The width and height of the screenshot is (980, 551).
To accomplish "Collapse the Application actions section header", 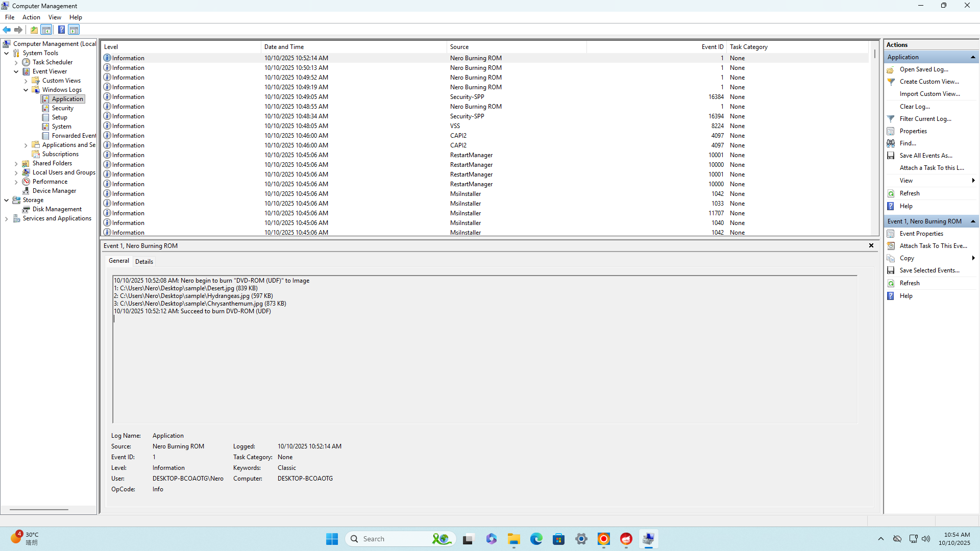I will coord(972,57).
